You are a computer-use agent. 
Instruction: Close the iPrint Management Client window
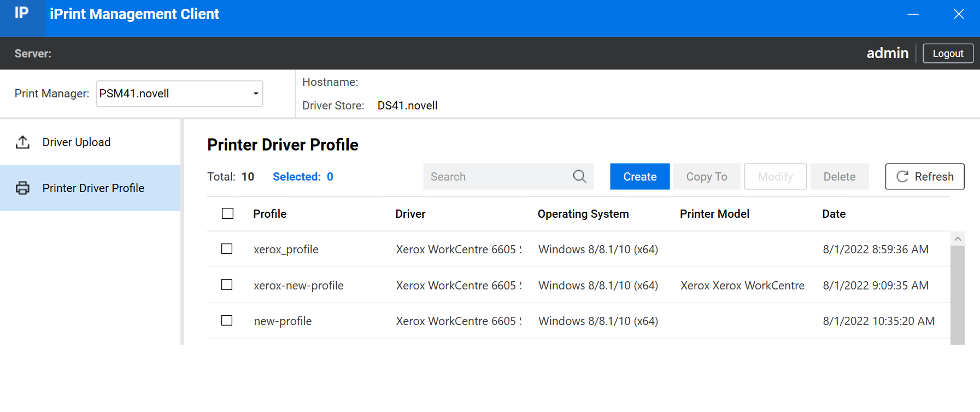point(959,14)
